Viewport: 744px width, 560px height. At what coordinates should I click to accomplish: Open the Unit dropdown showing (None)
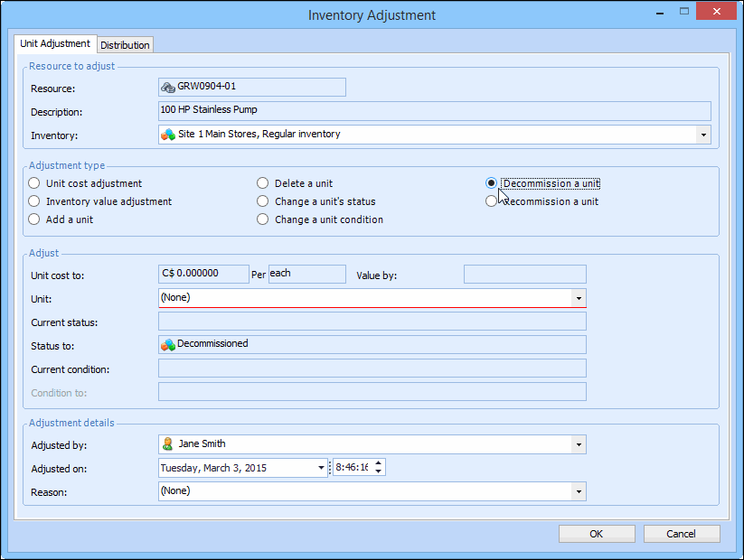pos(578,298)
